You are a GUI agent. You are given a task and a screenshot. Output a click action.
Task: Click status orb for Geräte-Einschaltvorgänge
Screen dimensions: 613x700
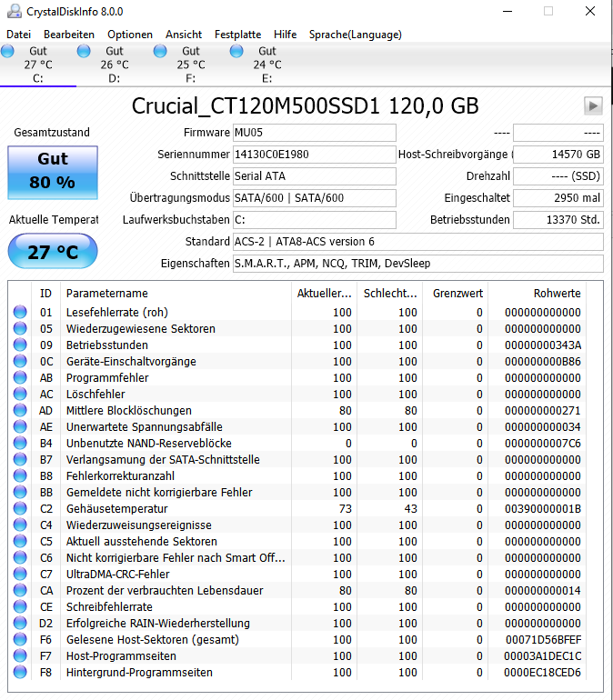coord(20,361)
